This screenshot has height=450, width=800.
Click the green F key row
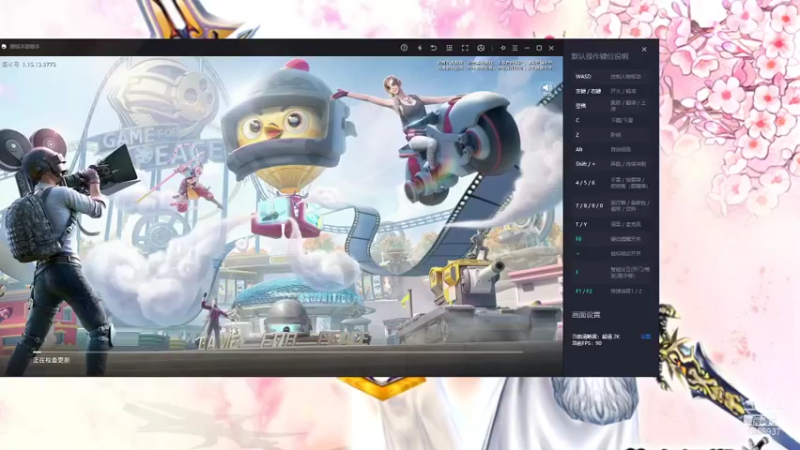pyautogui.click(x=611, y=272)
